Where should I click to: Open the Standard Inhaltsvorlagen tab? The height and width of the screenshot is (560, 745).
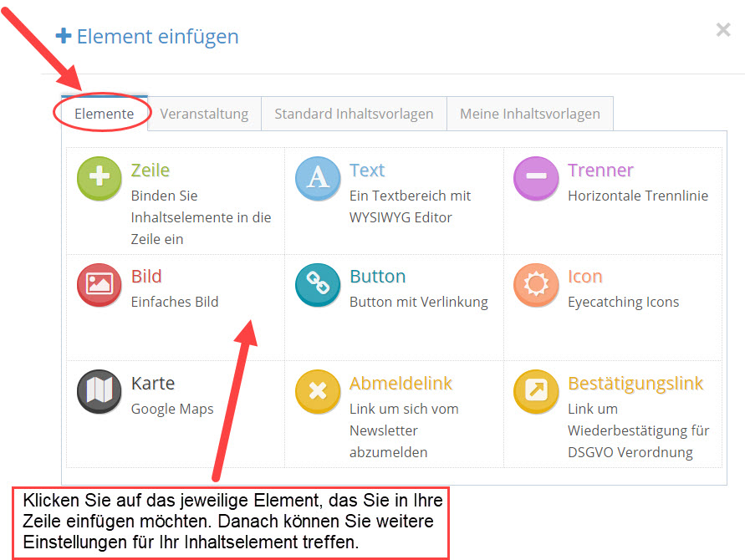354,114
